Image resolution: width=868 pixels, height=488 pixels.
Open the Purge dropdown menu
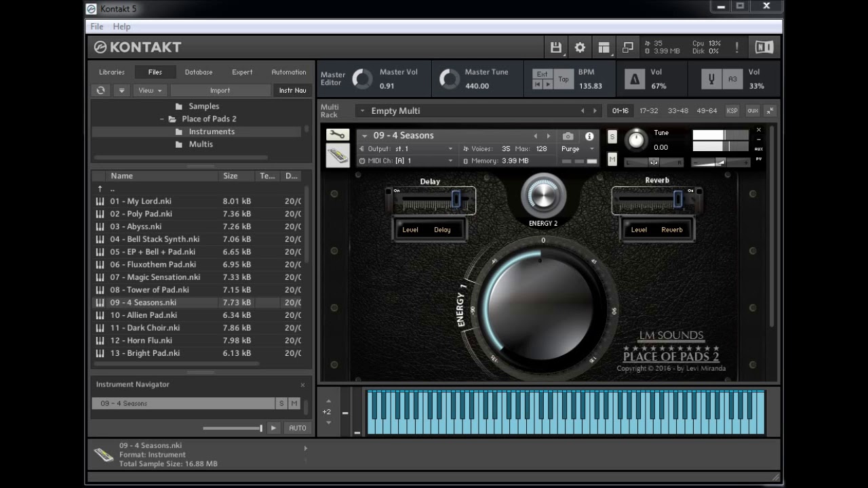(578, 148)
